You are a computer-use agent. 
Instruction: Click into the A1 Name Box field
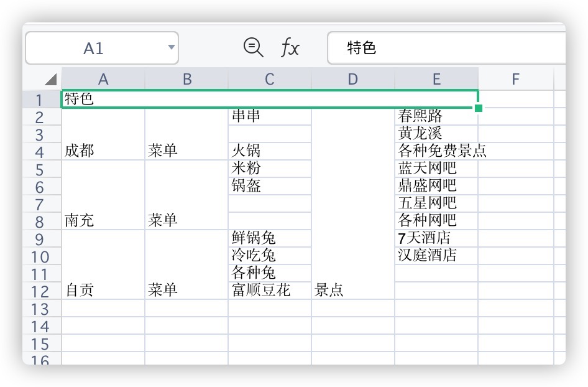tap(93, 49)
